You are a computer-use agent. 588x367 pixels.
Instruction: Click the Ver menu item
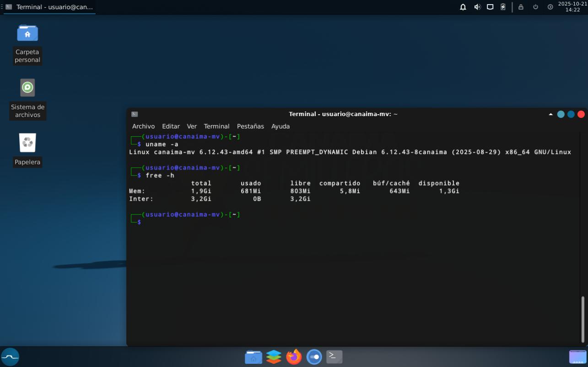192,126
